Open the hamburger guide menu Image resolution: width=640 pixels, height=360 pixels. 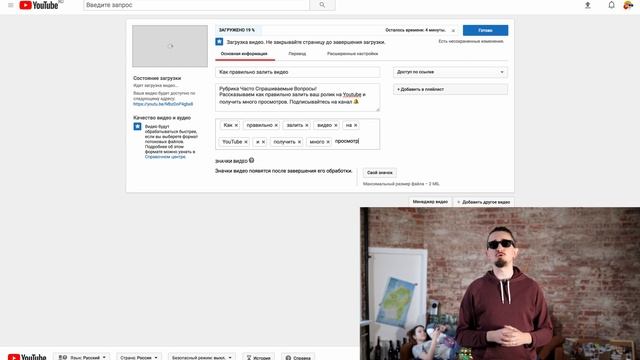pyautogui.click(x=11, y=5)
